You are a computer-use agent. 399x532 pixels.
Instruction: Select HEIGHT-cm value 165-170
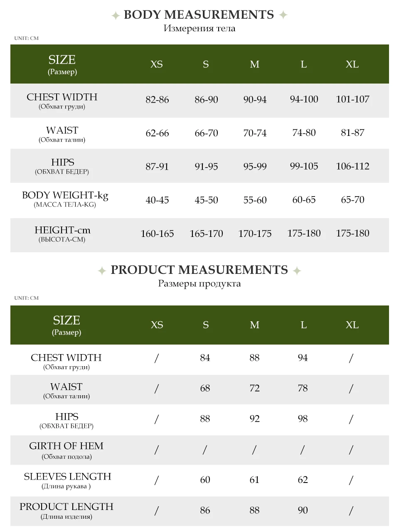coord(206,234)
